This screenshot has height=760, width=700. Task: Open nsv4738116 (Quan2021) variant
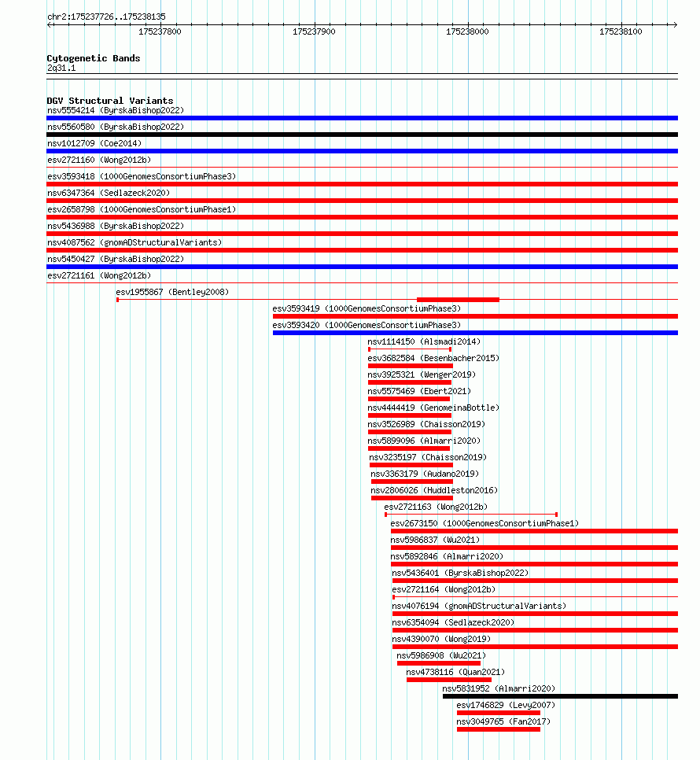[x=455, y=671]
